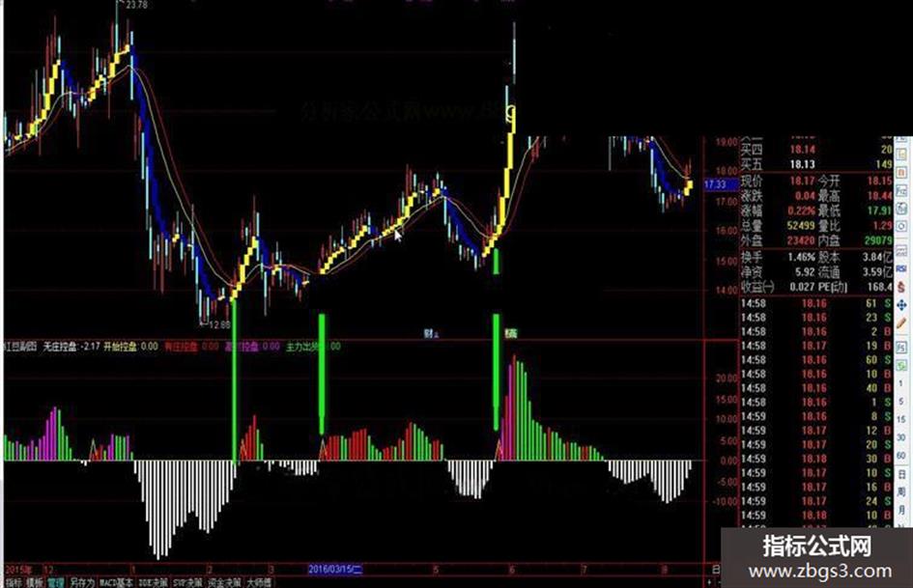
Task: Choose the 另存为 tab
Action: [x=82, y=582]
